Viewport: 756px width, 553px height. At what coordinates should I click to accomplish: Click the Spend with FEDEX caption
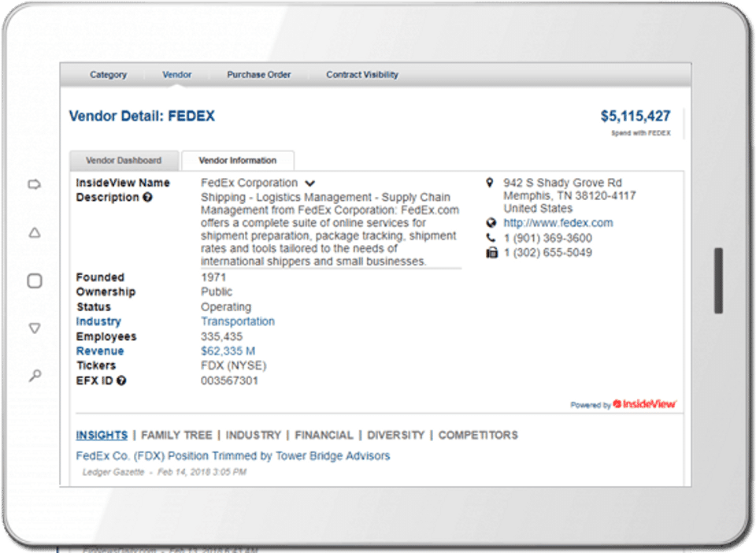(x=641, y=133)
